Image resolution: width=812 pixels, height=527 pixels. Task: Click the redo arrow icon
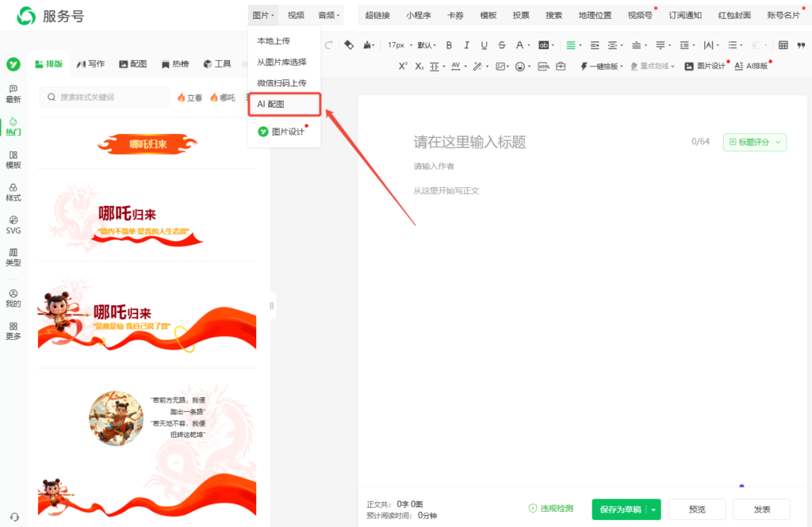click(x=327, y=45)
